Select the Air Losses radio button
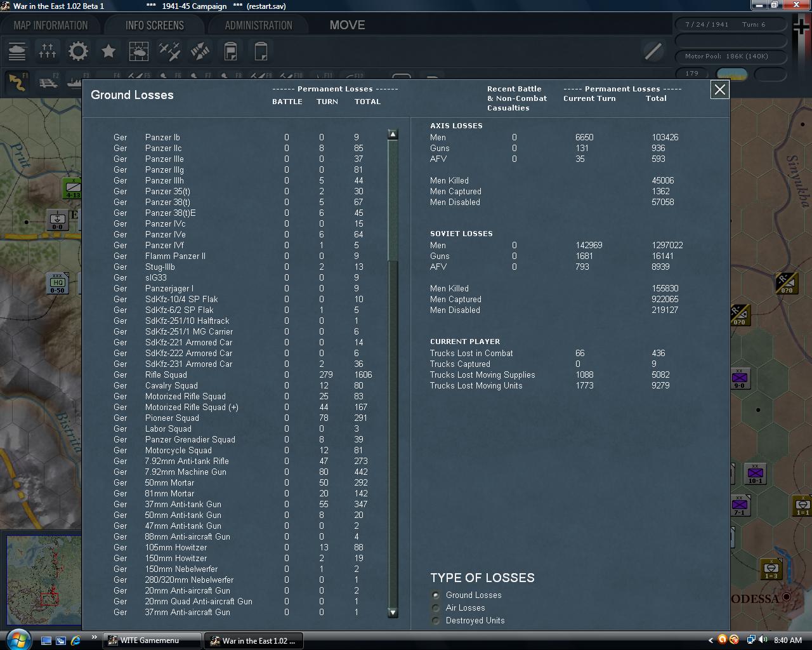 click(435, 607)
